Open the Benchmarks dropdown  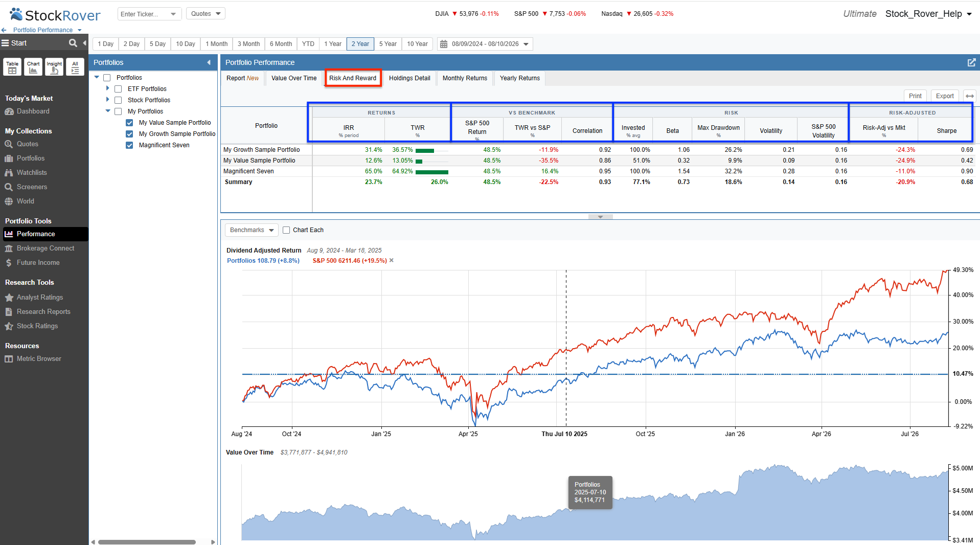pyautogui.click(x=252, y=230)
